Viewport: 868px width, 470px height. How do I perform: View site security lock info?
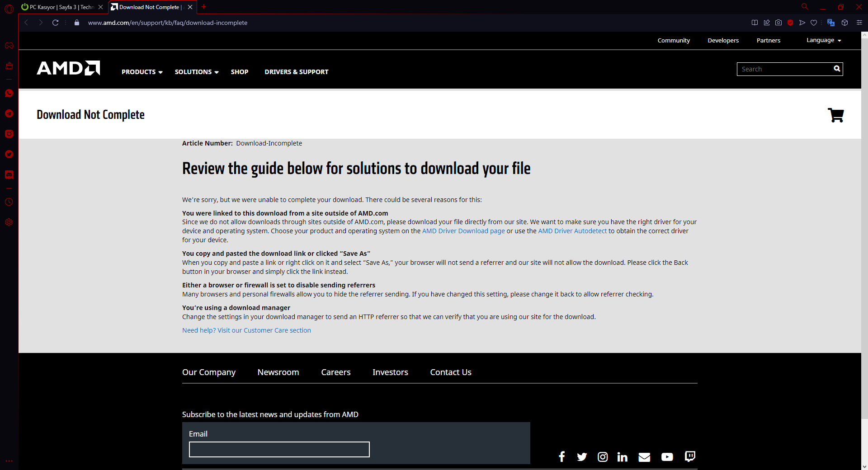coord(77,23)
